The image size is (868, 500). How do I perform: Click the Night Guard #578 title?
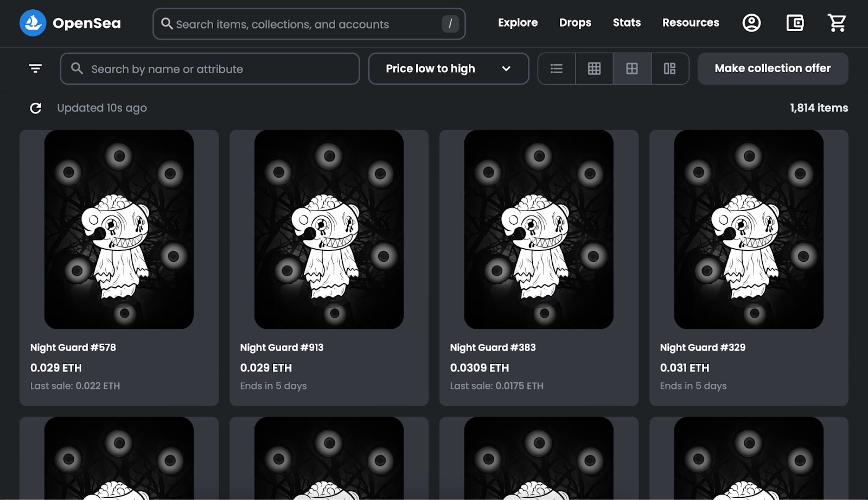coord(73,347)
